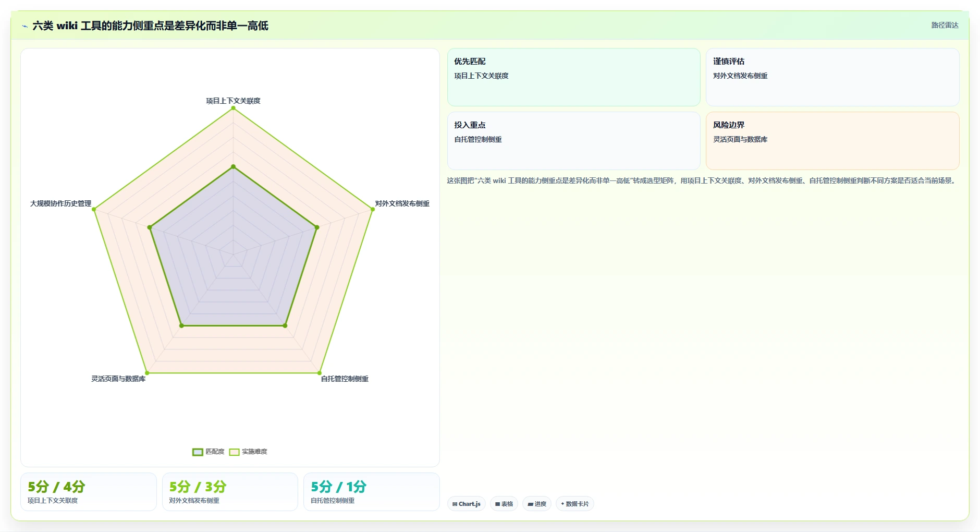Click 对外文档发布侧重 text in 谨慎评估 card
This screenshot has width=980, height=532.
click(x=740, y=76)
